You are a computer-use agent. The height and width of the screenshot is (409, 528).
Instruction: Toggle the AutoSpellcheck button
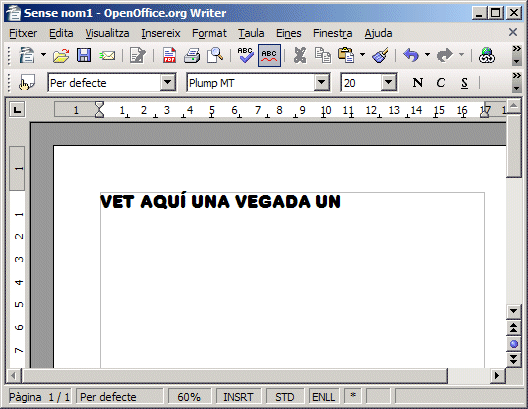(x=269, y=56)
